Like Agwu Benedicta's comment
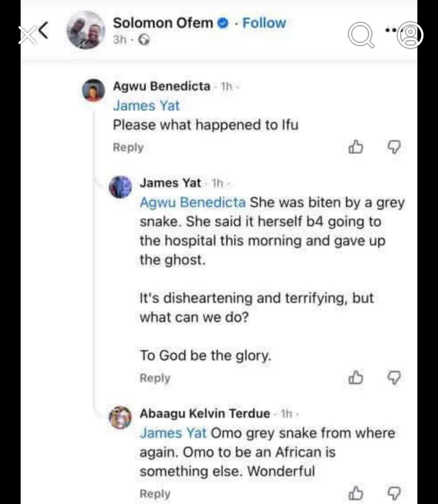 (x=355, y=147)
